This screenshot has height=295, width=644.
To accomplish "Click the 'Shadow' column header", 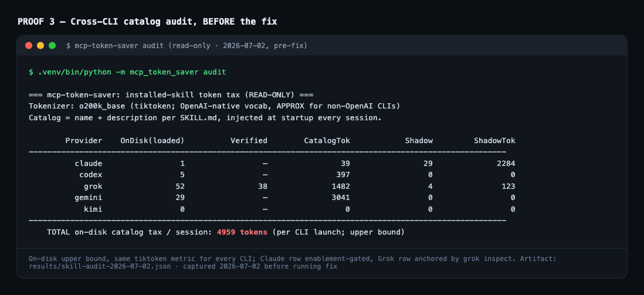I will [x=419, y=141].
